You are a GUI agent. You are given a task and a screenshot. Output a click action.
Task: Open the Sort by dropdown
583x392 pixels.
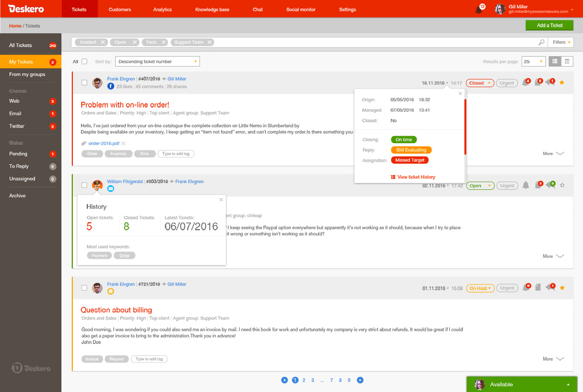(x=158, y=61)
